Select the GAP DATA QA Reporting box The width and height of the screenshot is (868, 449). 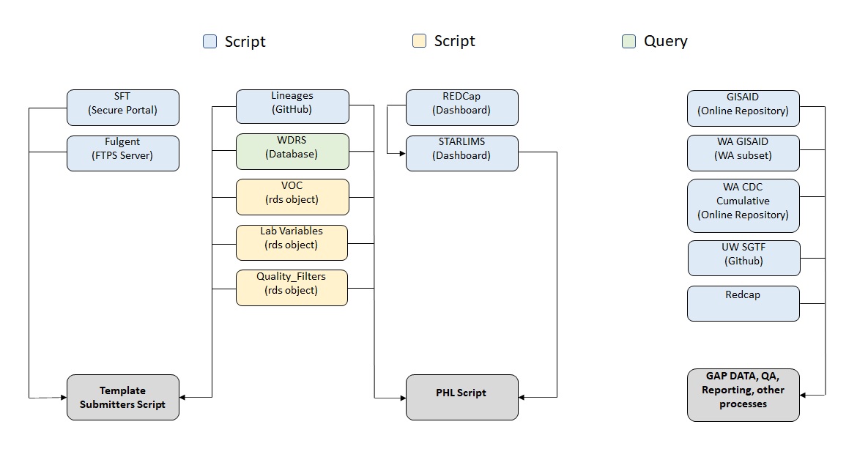click(743, 395)
